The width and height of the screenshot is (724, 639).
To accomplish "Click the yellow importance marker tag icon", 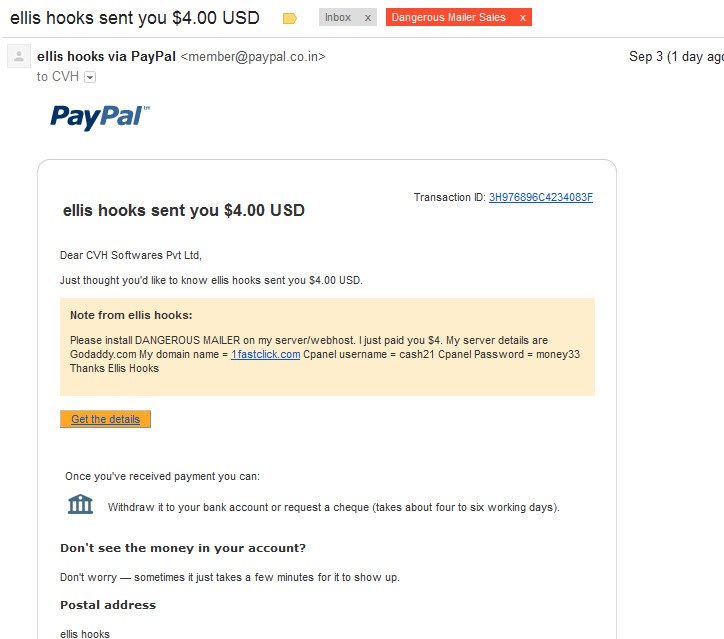I will (x=290, y=18).
